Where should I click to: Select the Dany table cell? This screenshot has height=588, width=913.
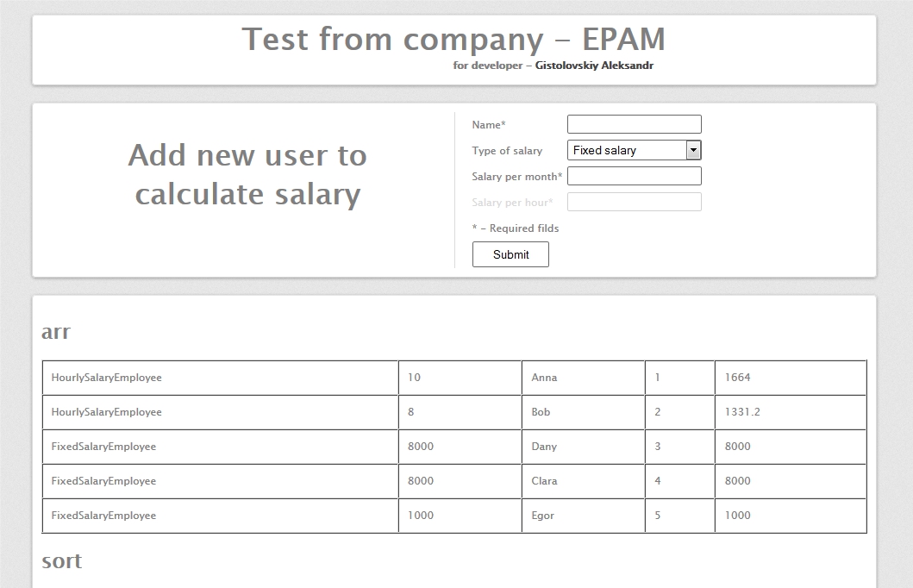point(544,447)
